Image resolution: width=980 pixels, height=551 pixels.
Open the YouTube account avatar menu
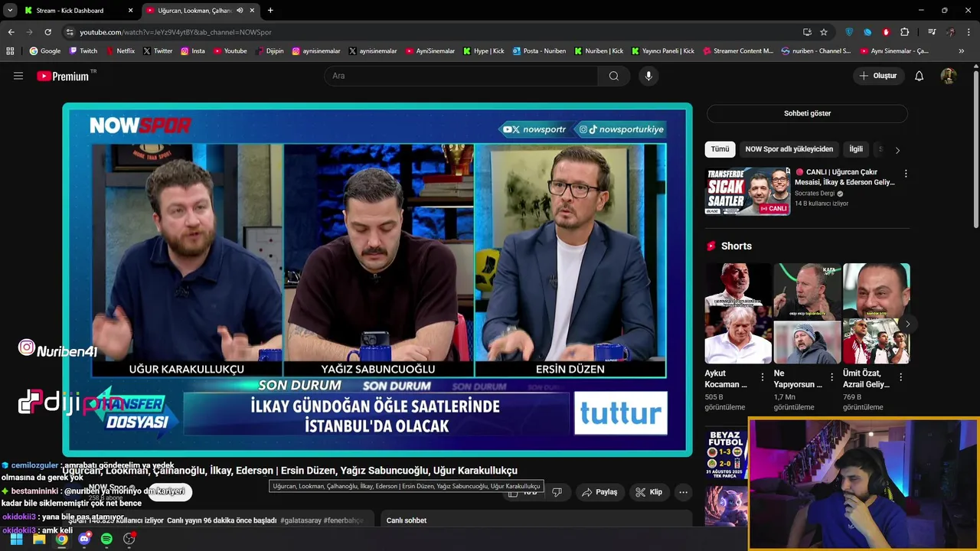pos(948,76)
